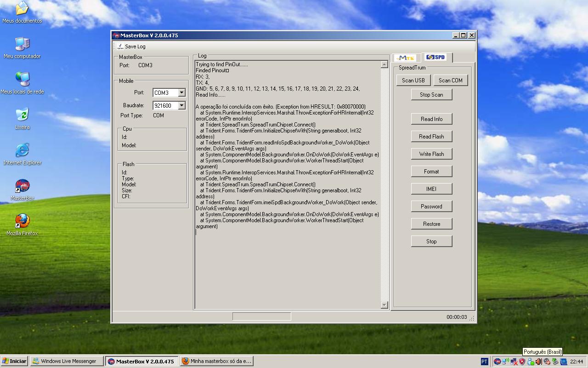Click the log scrollbar down arrow
This screenshot has height=368, width=588.
click(x=384, y=305)
